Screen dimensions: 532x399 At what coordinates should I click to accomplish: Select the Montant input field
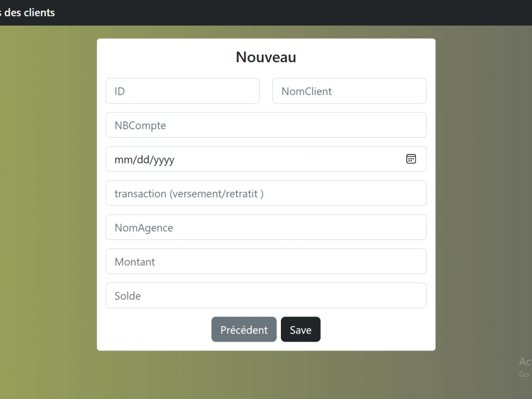266,261
